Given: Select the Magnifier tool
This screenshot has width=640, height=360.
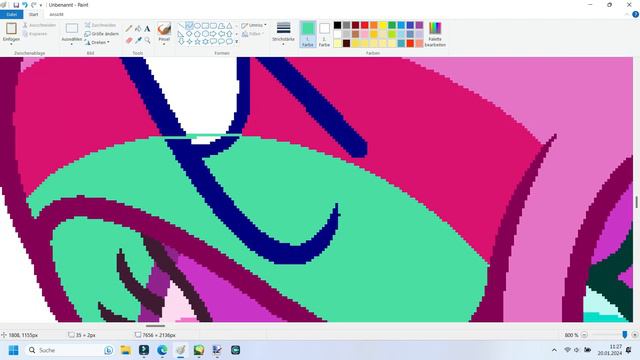Looking at the screenshot, I should click(x=147, y=40).
